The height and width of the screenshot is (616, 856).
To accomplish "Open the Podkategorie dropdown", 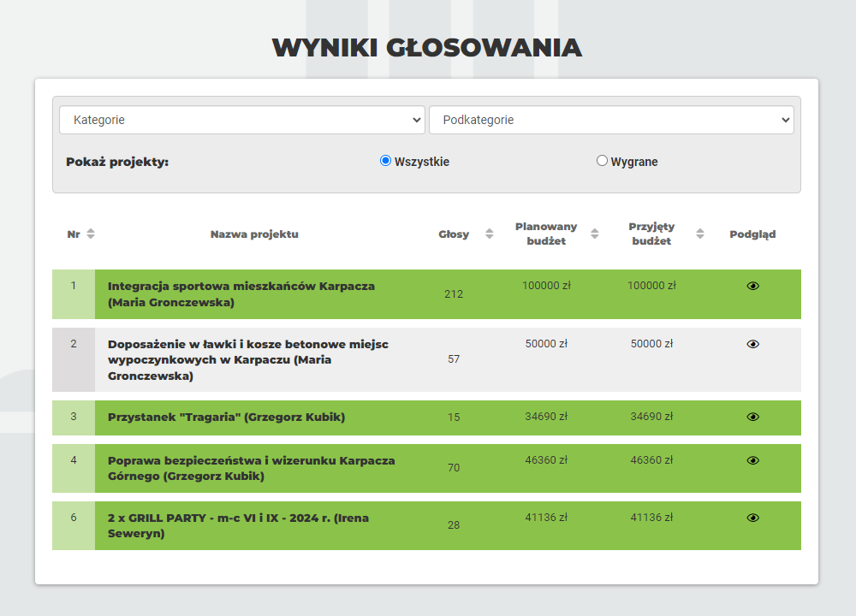I will [611, 120].
